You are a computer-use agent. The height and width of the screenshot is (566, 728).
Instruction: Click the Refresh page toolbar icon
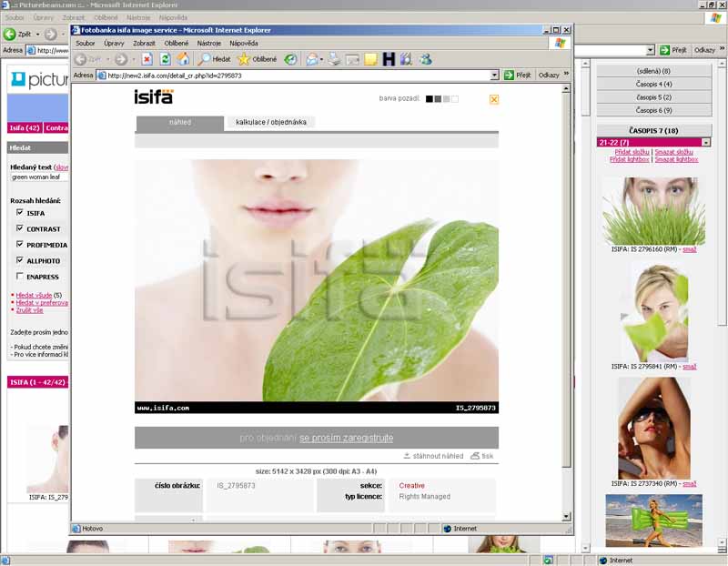(165, 59)
